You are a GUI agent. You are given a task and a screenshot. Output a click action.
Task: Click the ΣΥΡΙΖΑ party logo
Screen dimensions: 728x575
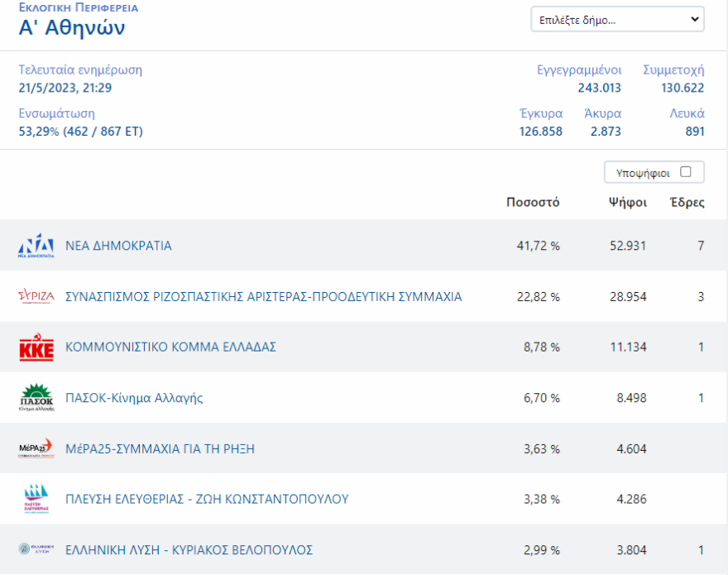pyautogui.click(x=36, y=297)
